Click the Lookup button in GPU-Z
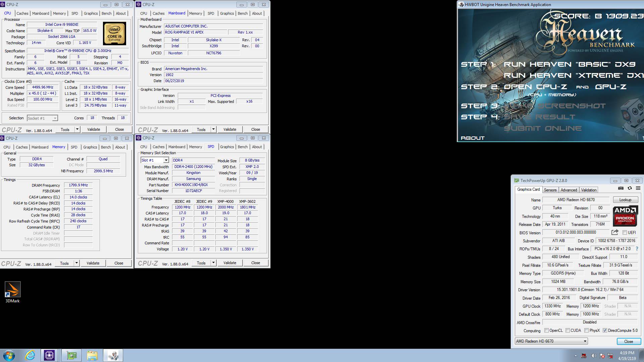The image size is (644, 362). click(x=625, y=199)
